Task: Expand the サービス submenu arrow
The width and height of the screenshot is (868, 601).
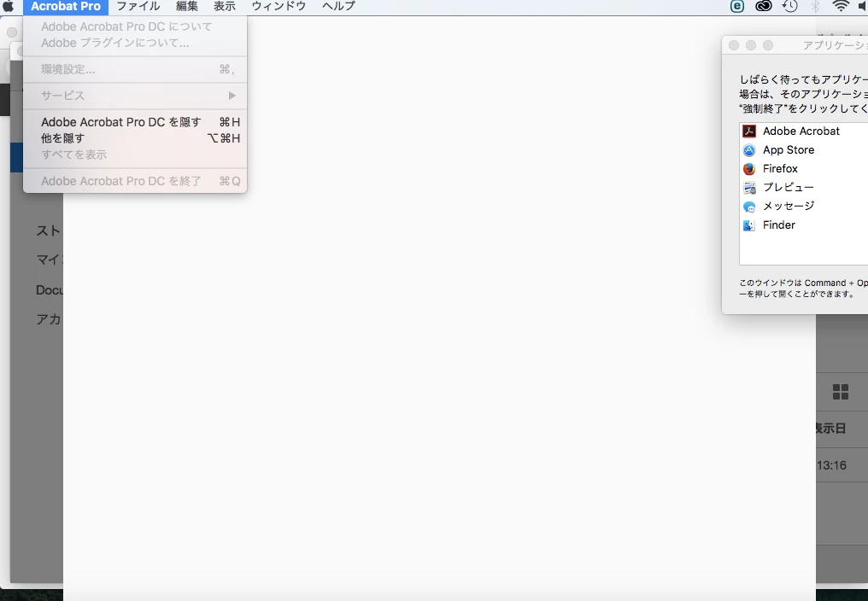Action: tap(232, 96)
